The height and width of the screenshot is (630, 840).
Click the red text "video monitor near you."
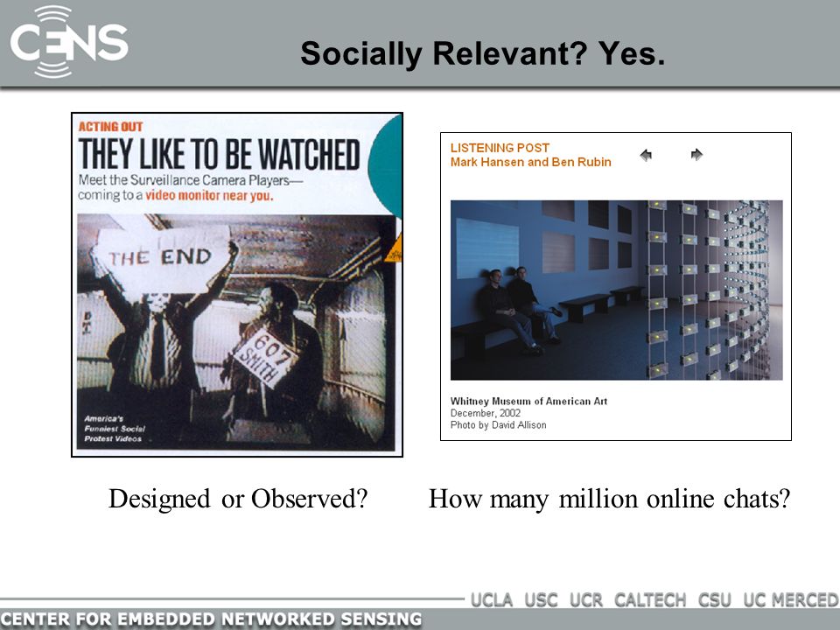pos(209,195)
